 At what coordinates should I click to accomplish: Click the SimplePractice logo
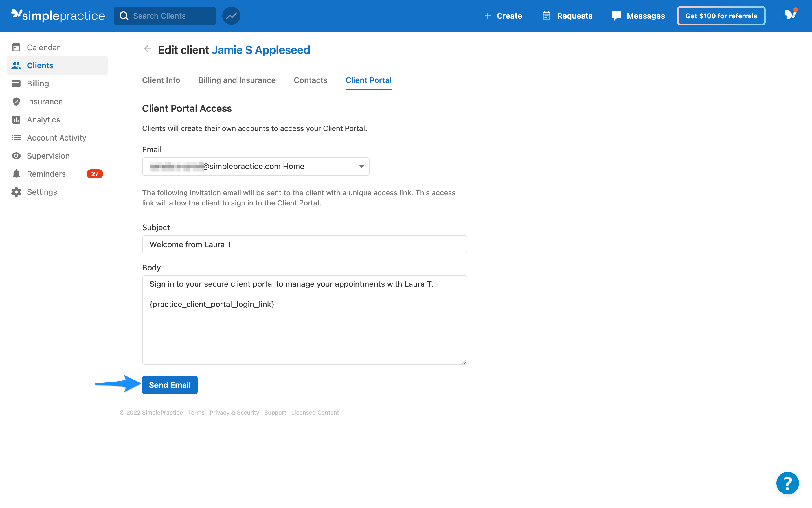pyautogui.click(x=58, y=16)
